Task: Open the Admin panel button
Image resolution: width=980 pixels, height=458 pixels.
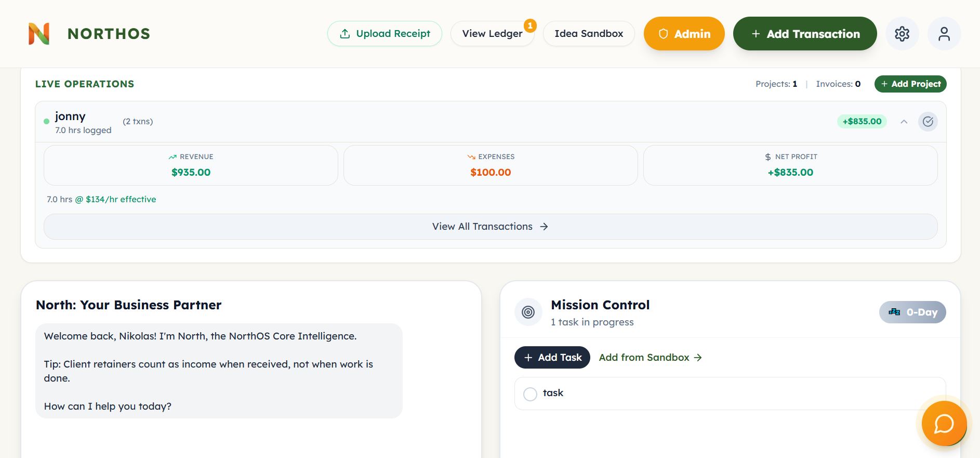Action: 684,34
